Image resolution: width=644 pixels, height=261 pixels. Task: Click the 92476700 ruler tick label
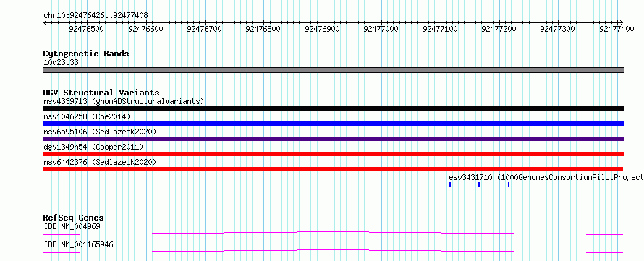tap(205, 29)
